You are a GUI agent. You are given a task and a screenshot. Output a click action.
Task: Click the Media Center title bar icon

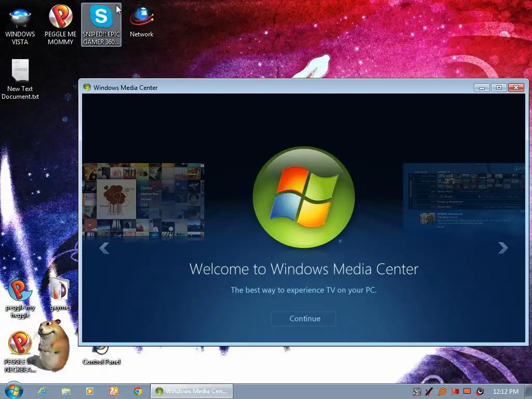(x=87, y=87)
